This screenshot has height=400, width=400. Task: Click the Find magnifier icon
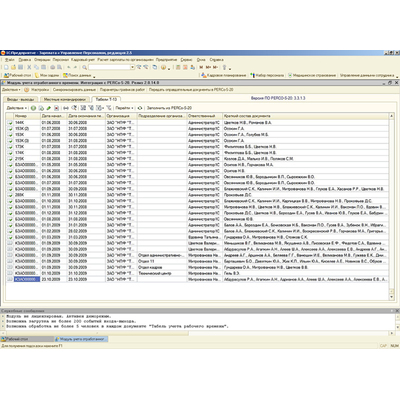84,67
